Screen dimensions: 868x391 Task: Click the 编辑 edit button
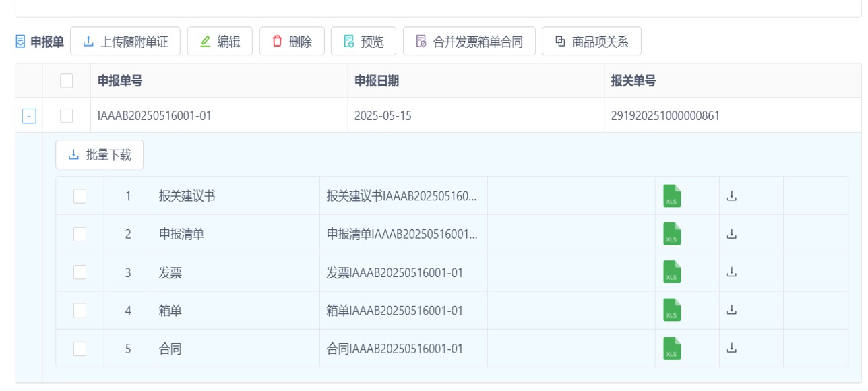[220, 41]
